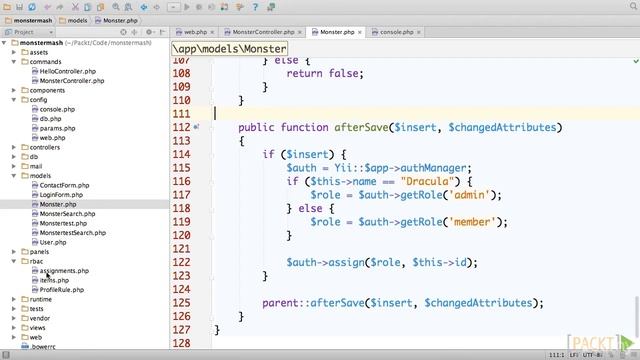Collapse the config folder

tap(14, 100)
